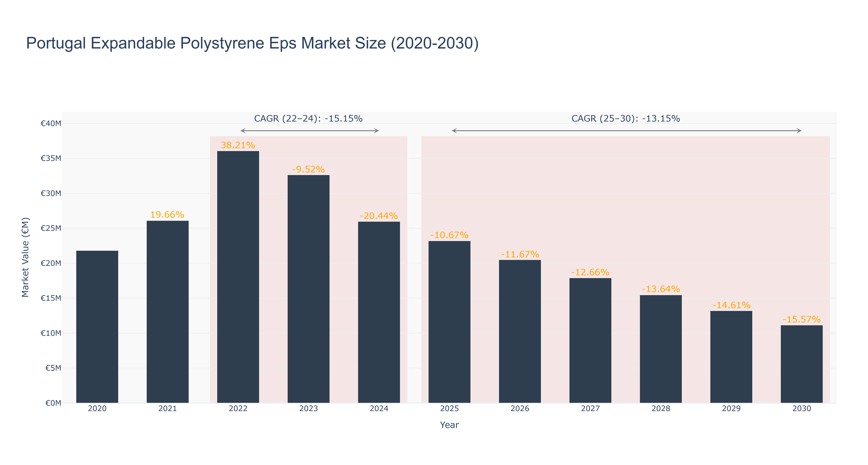Click the 2022 x-axis label

[238, 409]
